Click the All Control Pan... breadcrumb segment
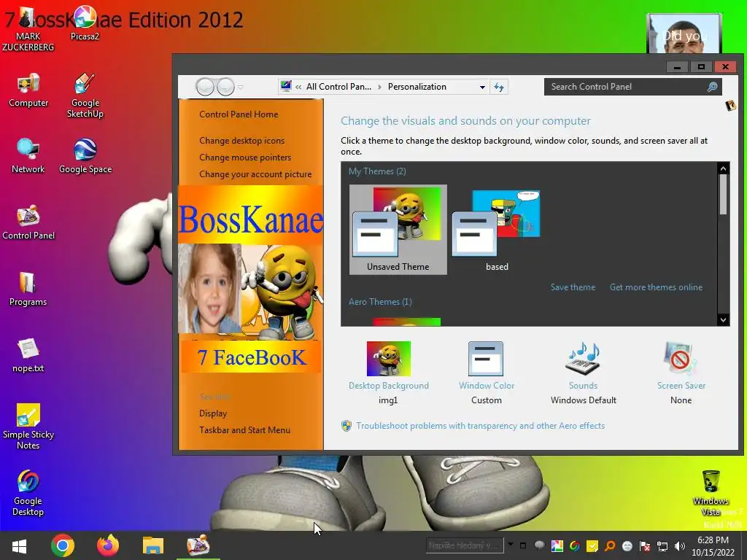747x560 pixels. (x=338, y=87)
